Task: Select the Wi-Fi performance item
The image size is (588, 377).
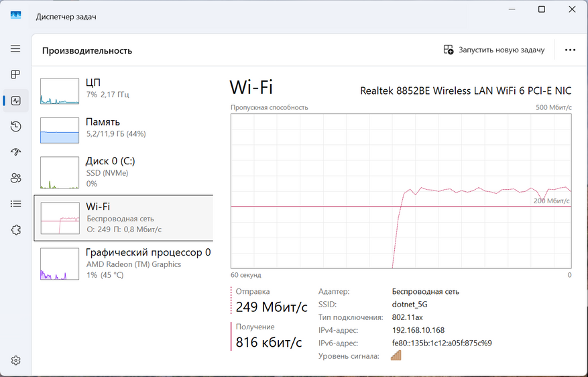Action: click(124, 218)
